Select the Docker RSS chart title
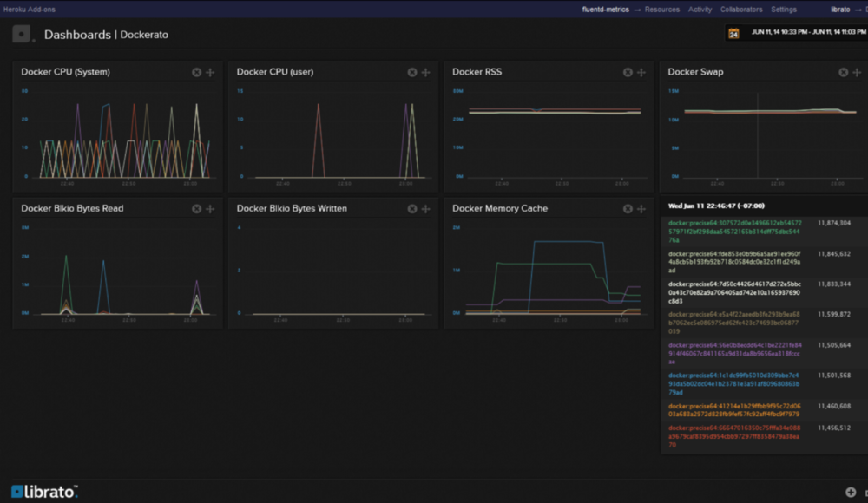868x503 pixels. point(477,72)
